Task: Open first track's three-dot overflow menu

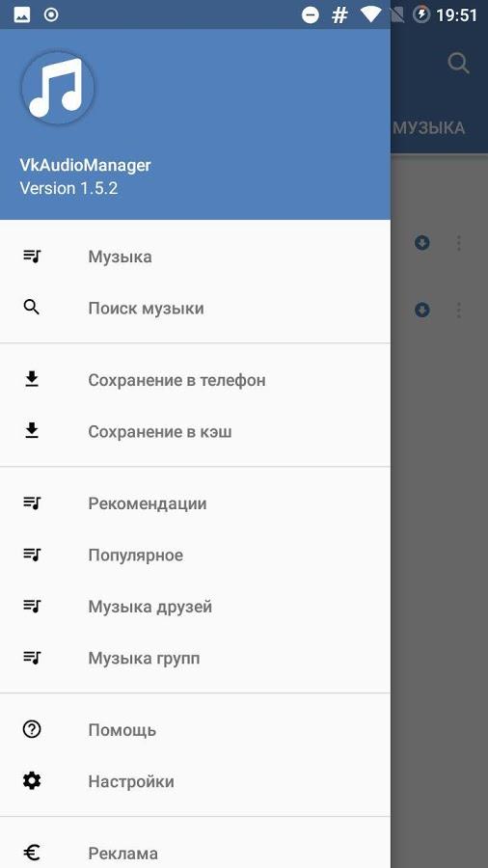Action: point(459,242)
